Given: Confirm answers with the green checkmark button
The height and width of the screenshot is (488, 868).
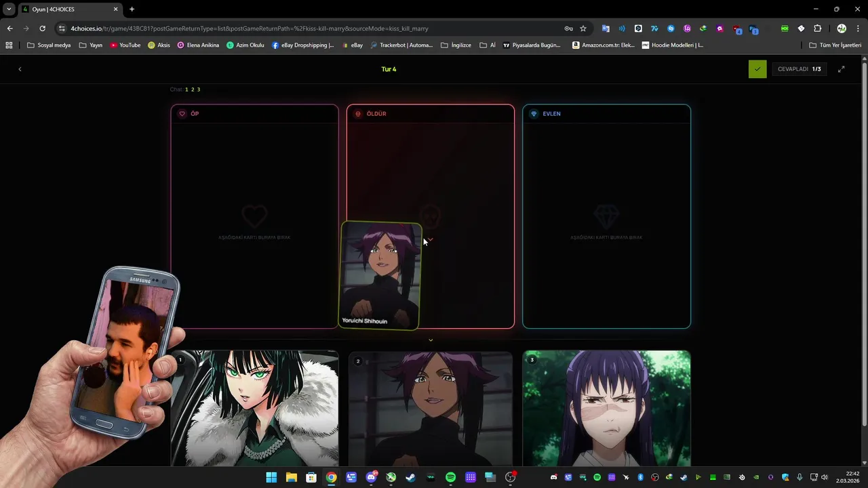Looking at the screenshot, I should [757, 69].
